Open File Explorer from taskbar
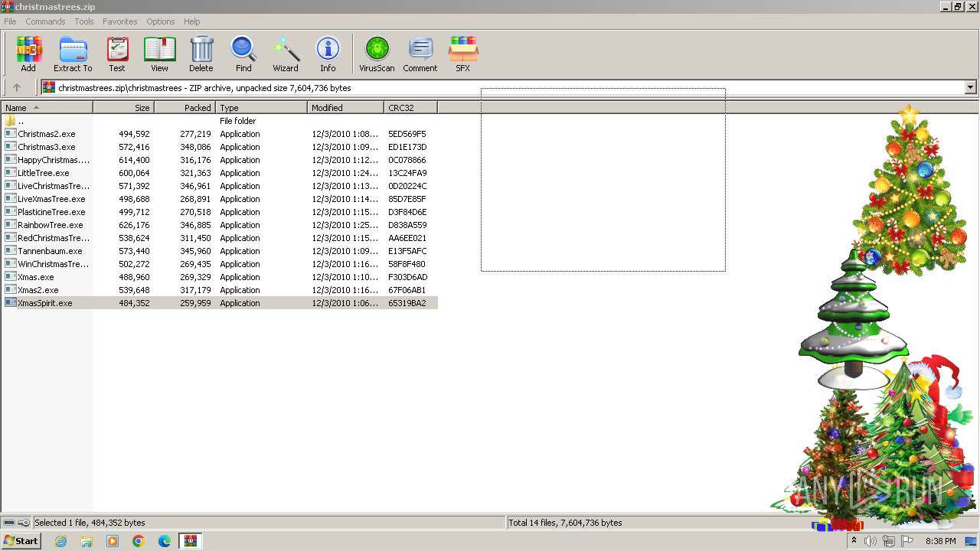This screenshot has height=551, width=980. (x=87, y=541)
